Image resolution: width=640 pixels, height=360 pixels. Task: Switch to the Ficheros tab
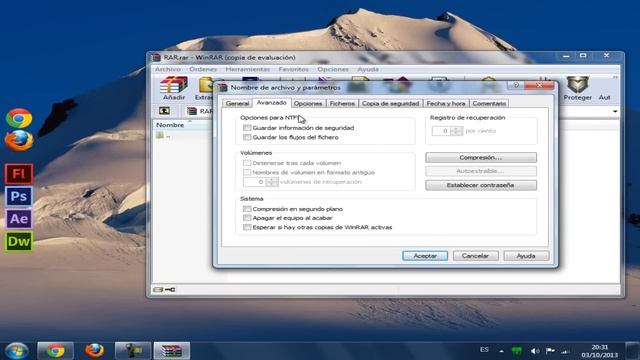click(342, 104)
